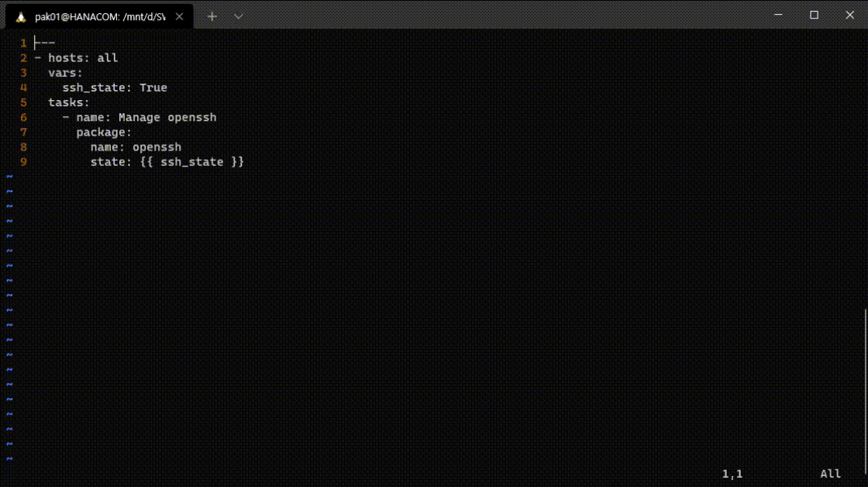The image size is (868, 487).
Task: Click the 'hosts: all' line
Action: (x=76, y=57)
